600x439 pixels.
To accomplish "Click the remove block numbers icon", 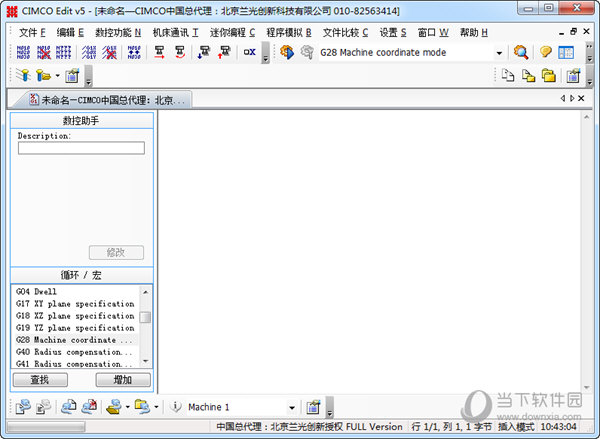I will coord(44,52).
